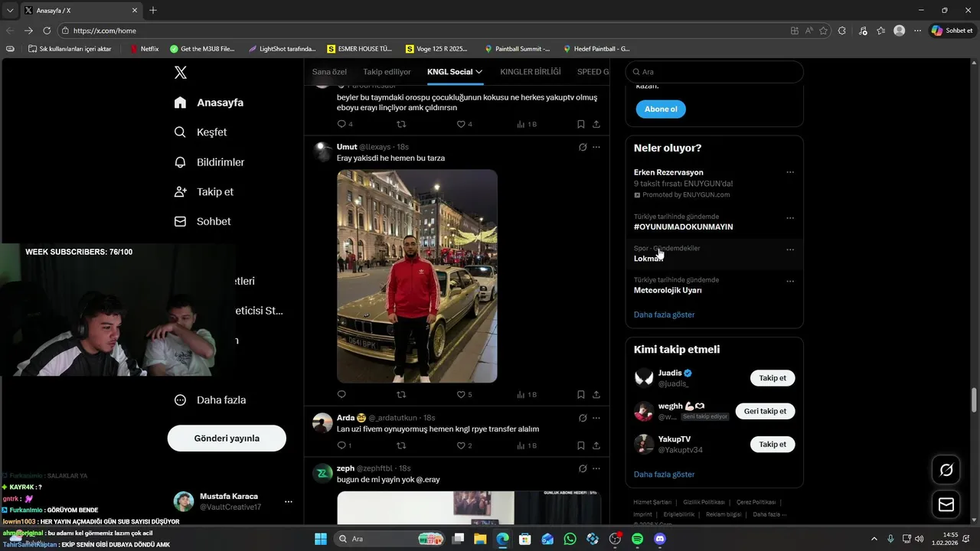Repost Arda's post
This screenshot has width=980, height=551.
click(x=401, y=445)
